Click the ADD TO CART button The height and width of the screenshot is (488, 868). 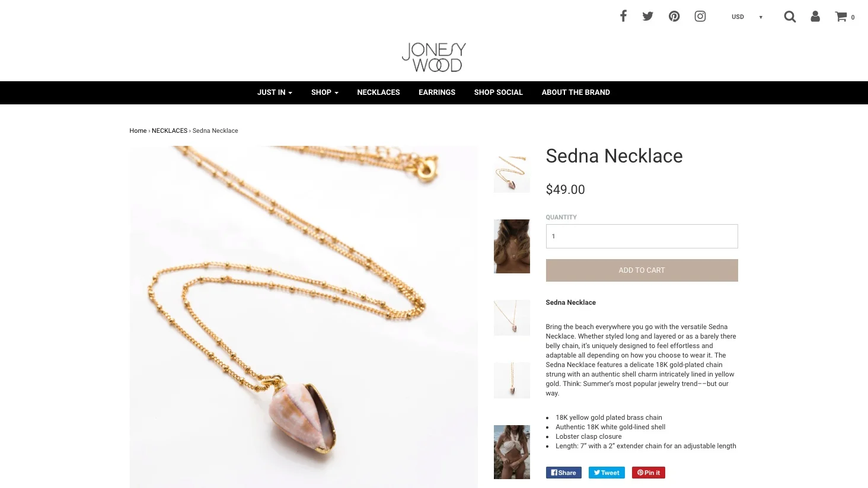(x=642, y=270)
